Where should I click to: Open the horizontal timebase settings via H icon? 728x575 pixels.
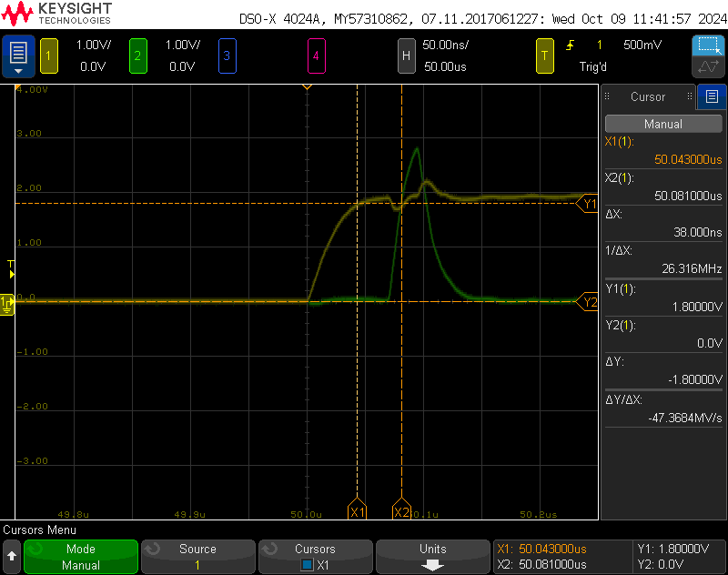click(x=407, y=55)
